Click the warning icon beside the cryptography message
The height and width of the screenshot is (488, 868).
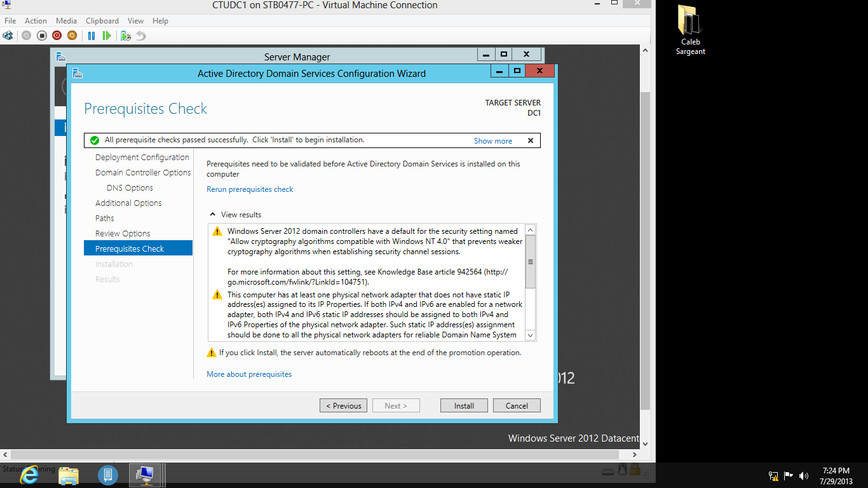pyautogui.click(x=217, y=231)
